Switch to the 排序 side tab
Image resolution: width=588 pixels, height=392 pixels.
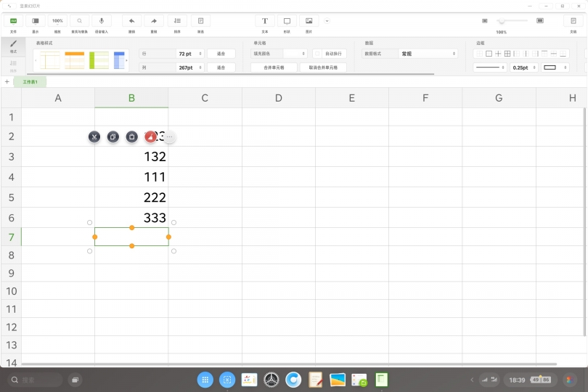tap(13, 65)
